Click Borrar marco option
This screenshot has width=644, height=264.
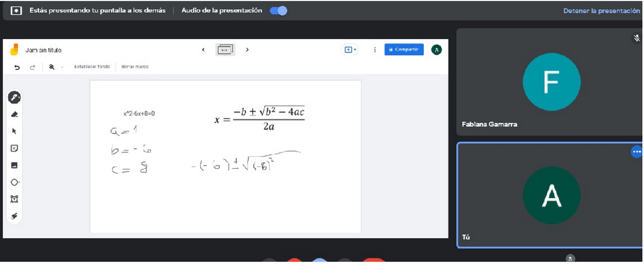(x=135, y=67)
